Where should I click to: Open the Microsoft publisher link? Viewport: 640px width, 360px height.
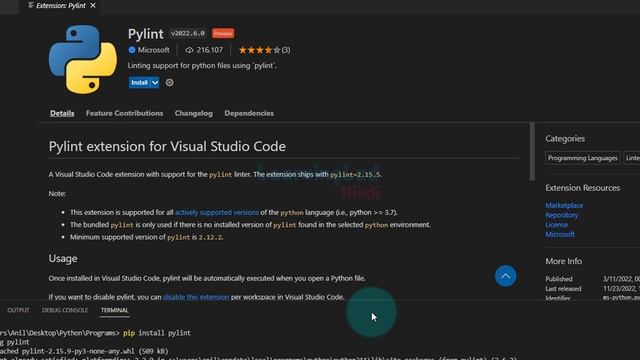pos(153,50)
